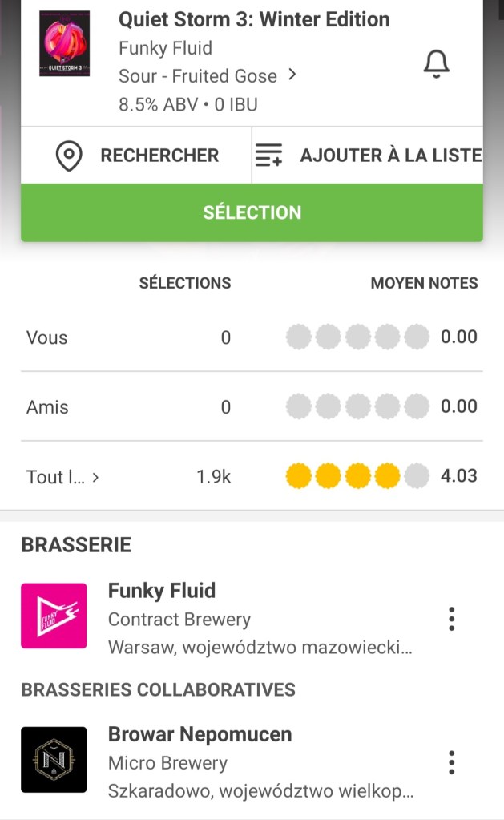Open the Browar Nepomucen brewery name

200,734
